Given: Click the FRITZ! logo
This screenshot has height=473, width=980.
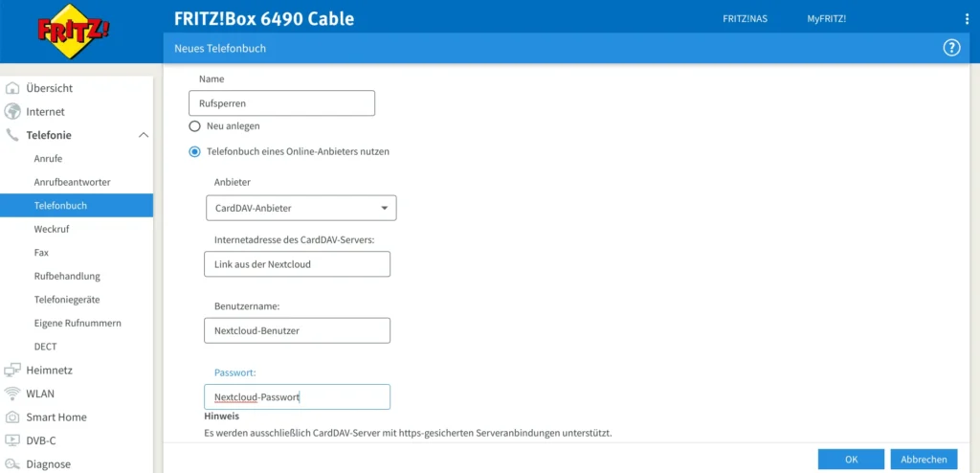Looking at the screenshot, I should pos(74,31).
